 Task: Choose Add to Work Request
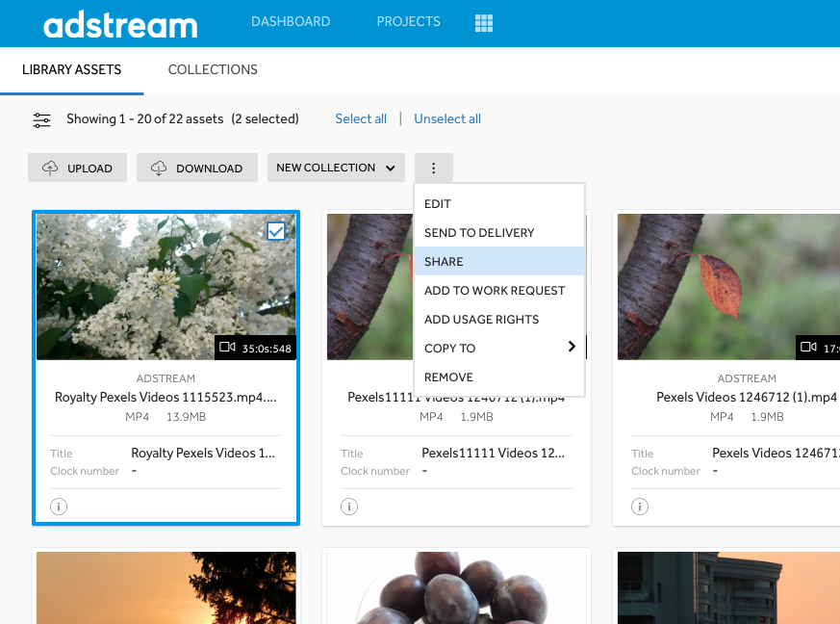point(499,291)
